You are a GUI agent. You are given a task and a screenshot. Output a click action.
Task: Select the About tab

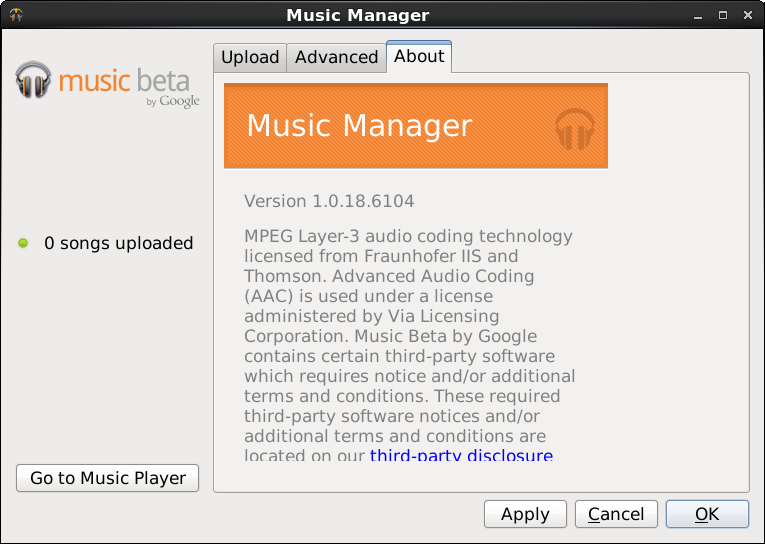pos(419,56)
